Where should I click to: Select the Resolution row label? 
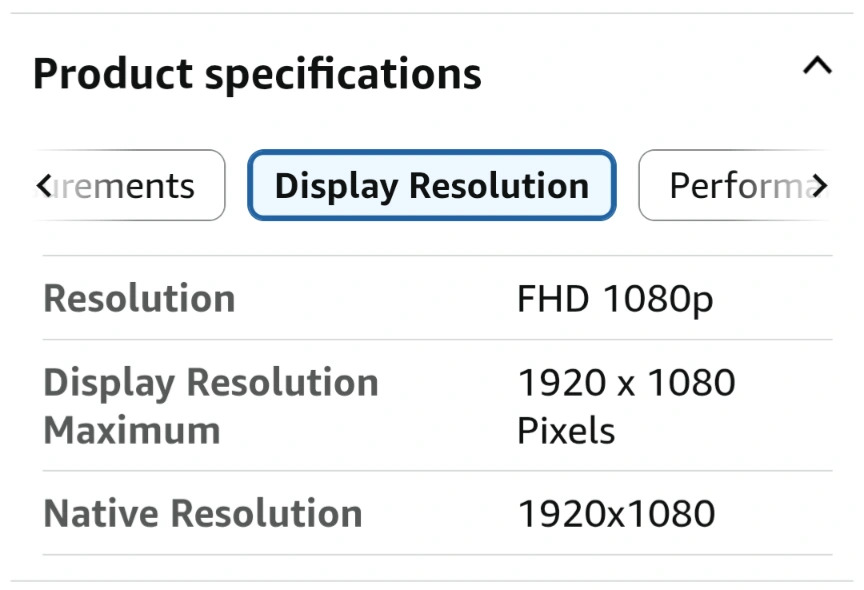tap(139, 298)
